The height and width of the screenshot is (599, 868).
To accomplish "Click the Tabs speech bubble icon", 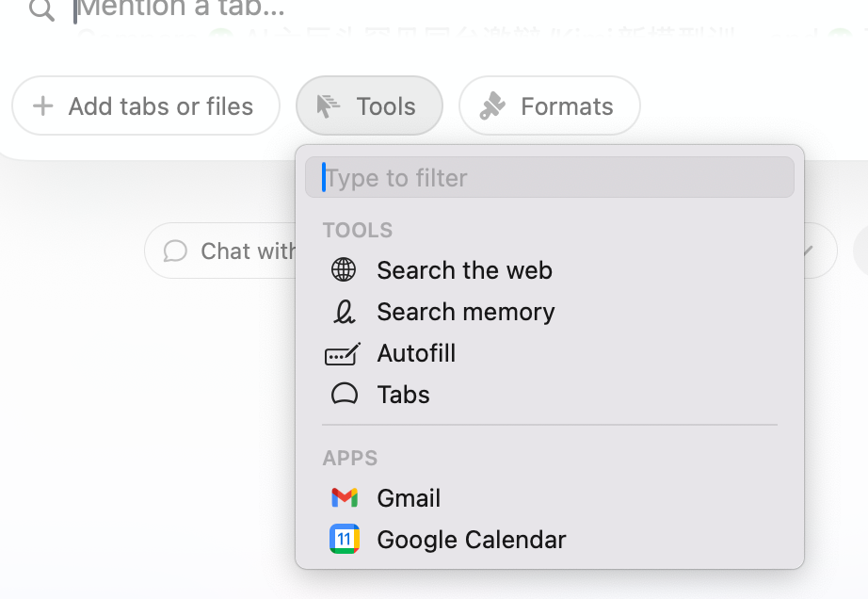I will pos(345,395).
